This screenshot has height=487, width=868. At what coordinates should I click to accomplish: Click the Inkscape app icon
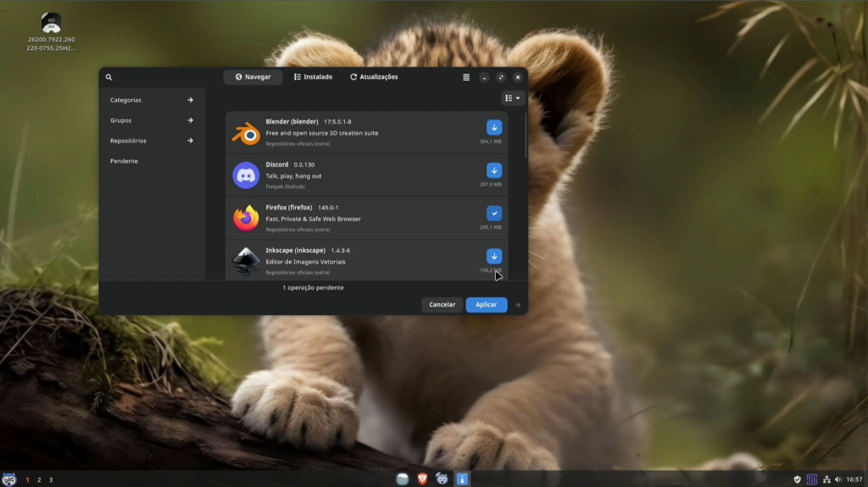(x=246, y=261)
